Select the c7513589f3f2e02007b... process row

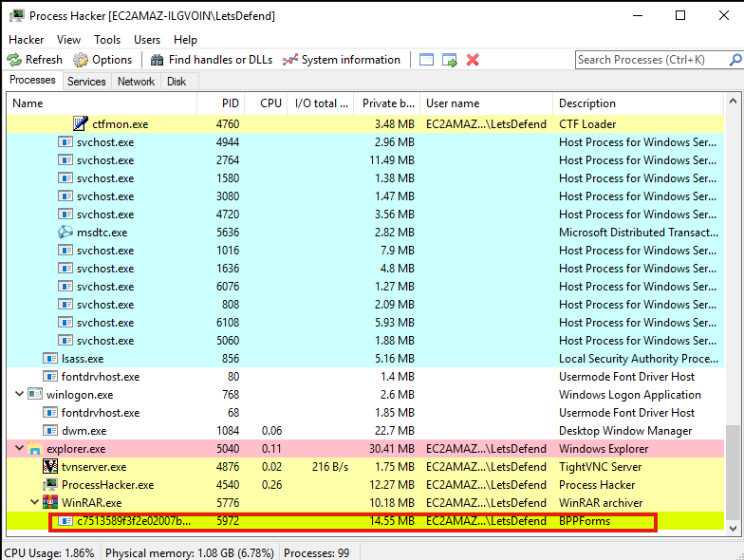tap(365, 521)
